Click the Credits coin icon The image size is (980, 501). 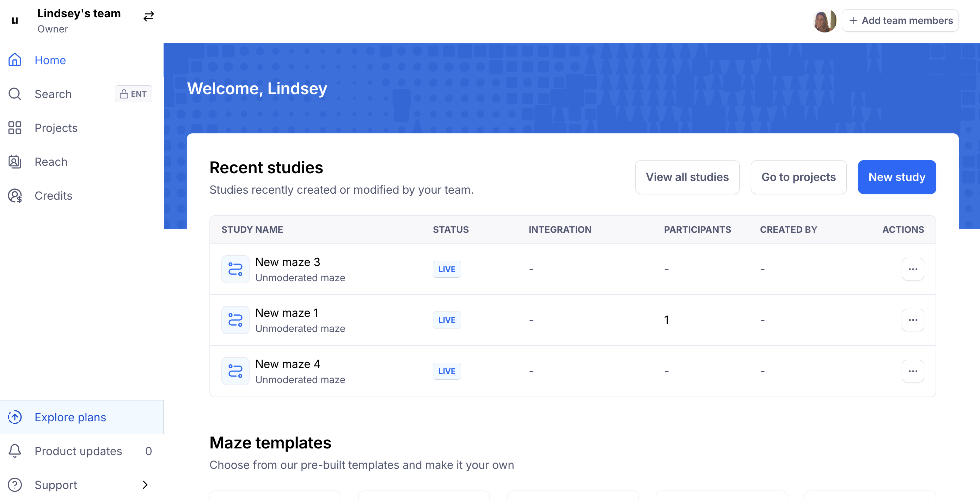(15, 196)
